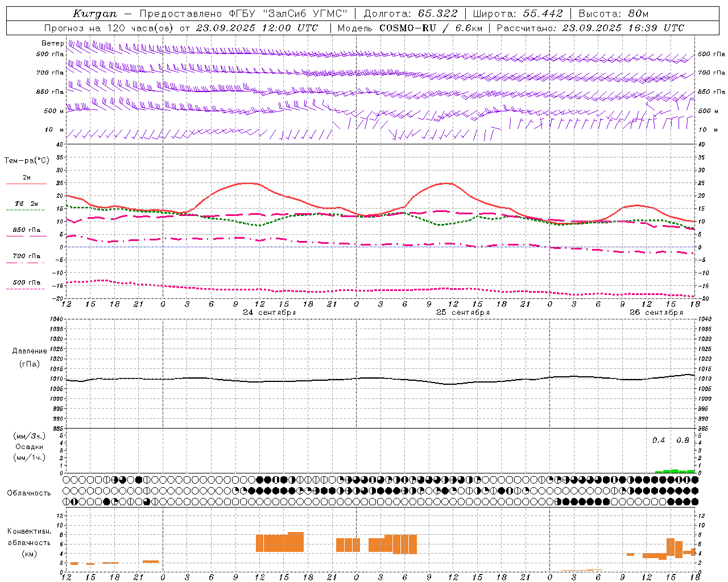Select the "2м" temperature legend entry
The image size is (728, 582).
[x=27, y=178]
